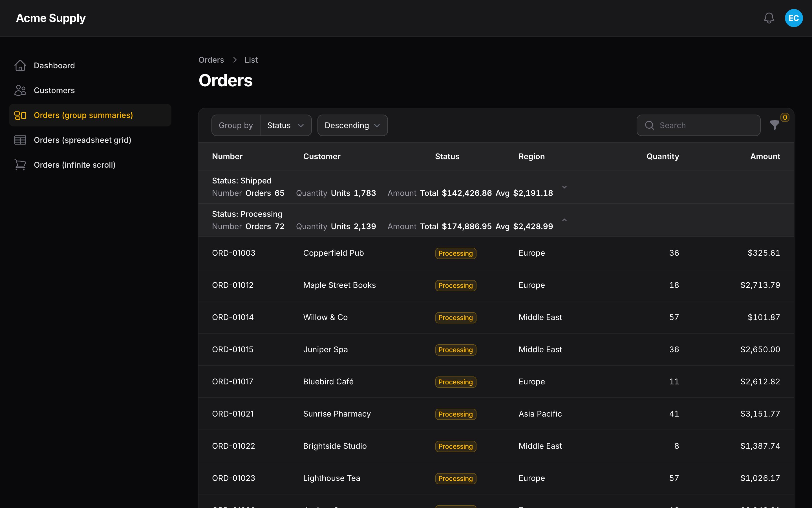This screenshot has height=508, width=812.
Task: Click the Amount column header
Action: click(x=765, y=156)
